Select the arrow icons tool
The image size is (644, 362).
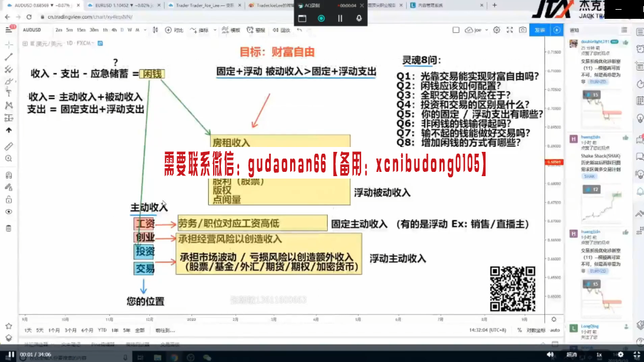click(9, 130)
